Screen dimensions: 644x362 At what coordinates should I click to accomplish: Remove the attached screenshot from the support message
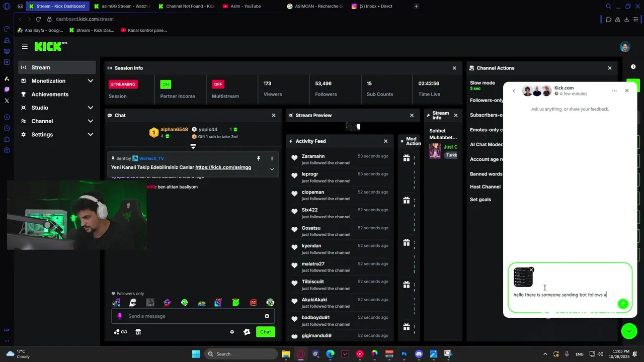[x=531, y=270]
